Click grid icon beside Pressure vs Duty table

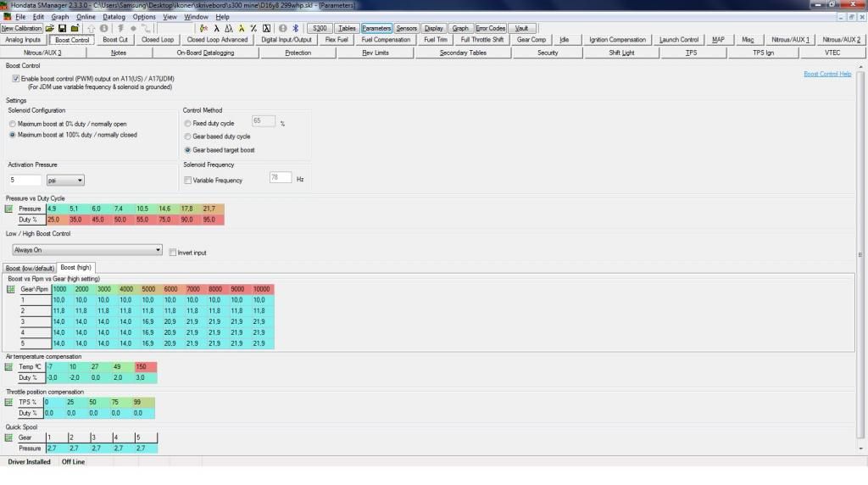coord(9,209)
